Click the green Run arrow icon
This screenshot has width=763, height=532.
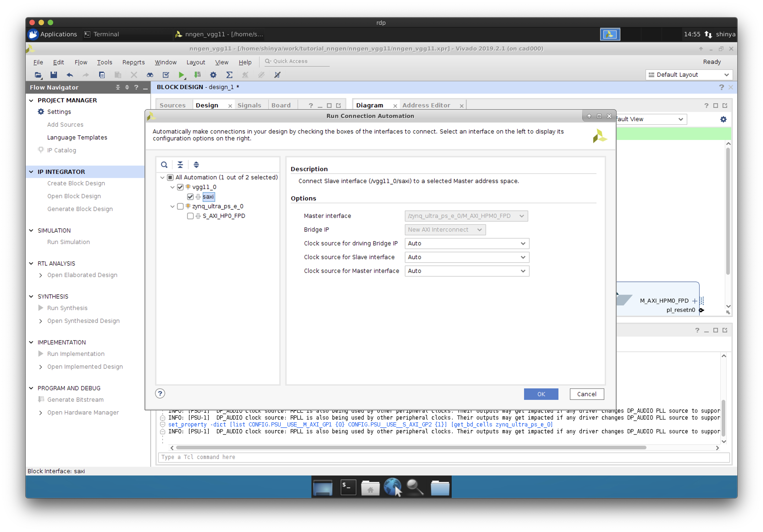pos(181,75)
